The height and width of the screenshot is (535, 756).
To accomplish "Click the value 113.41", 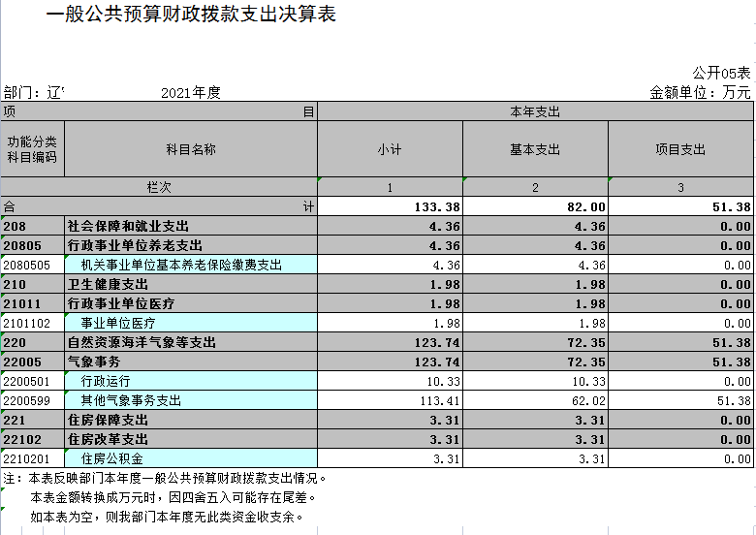I will (x=390, y=400).
